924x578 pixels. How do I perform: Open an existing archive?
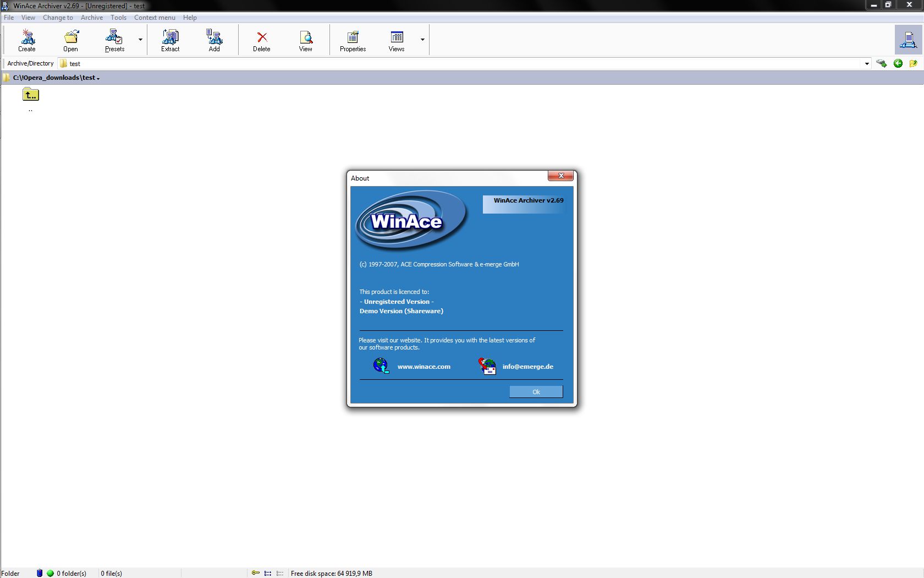pyautogui.click(x=70, y=40)
